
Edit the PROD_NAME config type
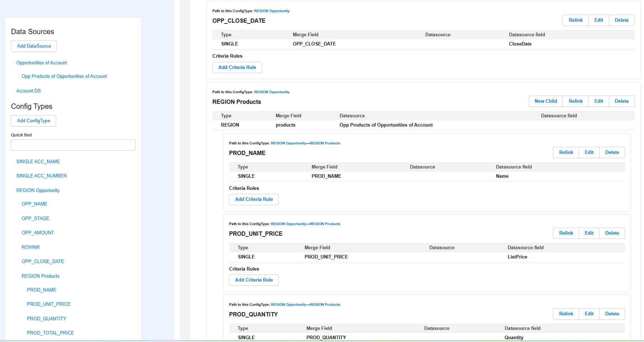click(x=589, y=153)
